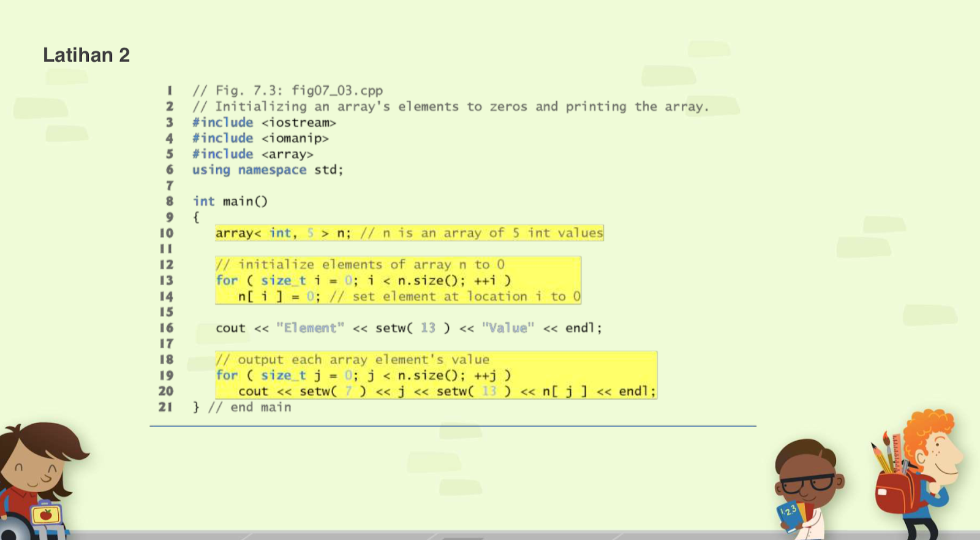Click the 'using namespace std;' line
This screenshot has height=540, width=980.
point(268,170)
